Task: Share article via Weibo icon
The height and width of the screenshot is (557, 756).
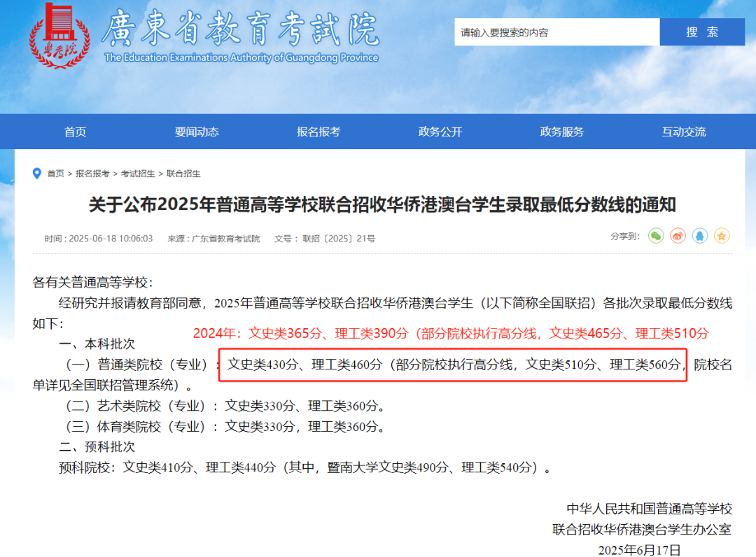Action: 678,236
